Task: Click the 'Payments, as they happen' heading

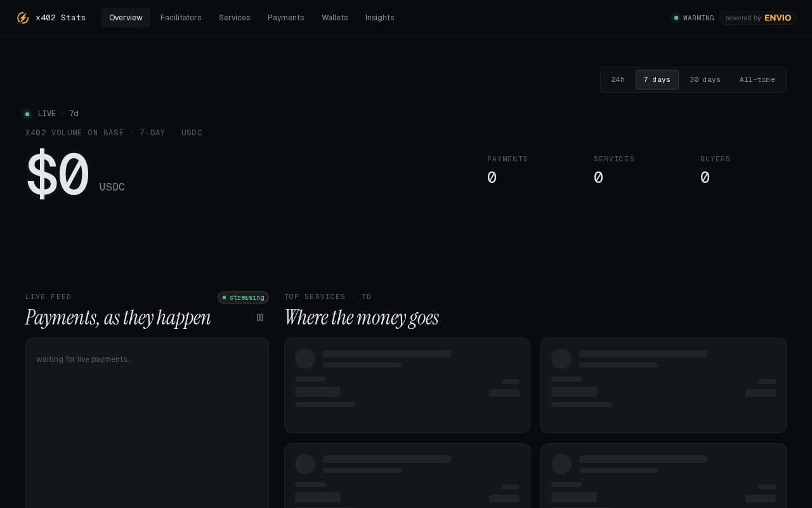Action: 118,317
